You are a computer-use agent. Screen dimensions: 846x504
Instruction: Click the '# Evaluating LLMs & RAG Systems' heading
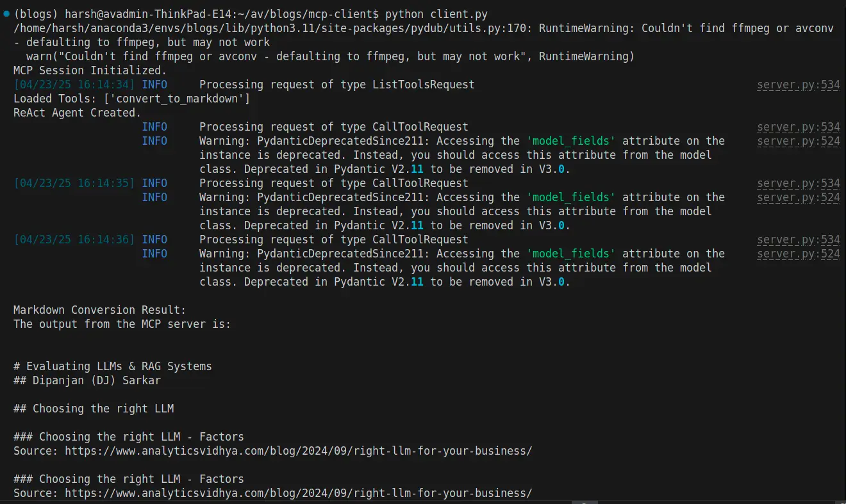(x=113, y=366)
